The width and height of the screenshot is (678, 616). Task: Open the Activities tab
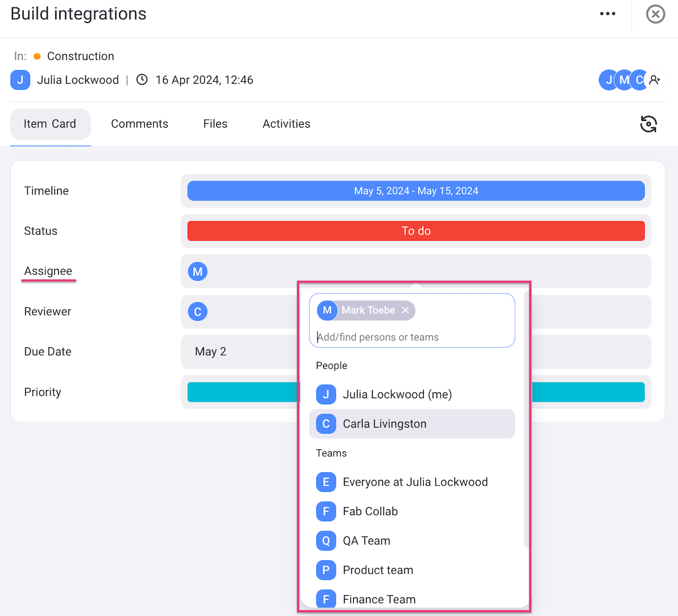286,124
